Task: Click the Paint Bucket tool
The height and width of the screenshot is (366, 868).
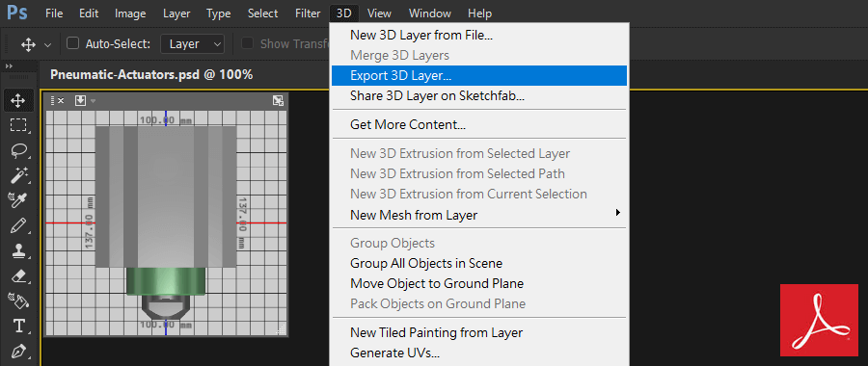Action: (x=18, y=301)
